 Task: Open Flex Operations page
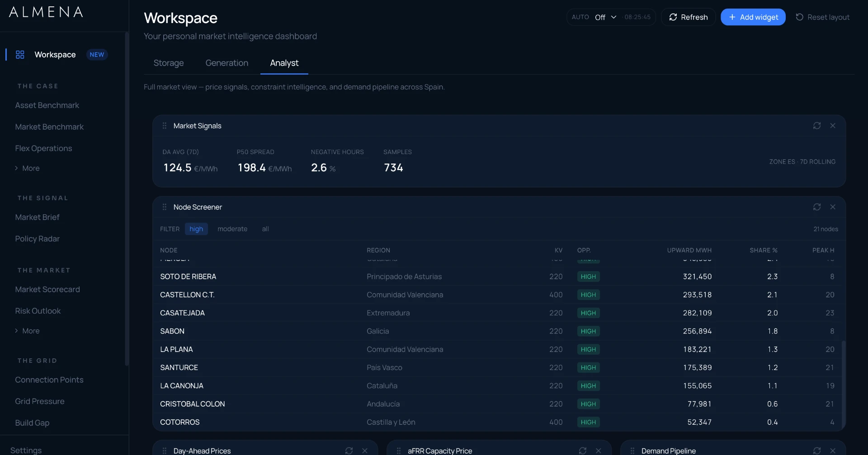tap(43, 148)
